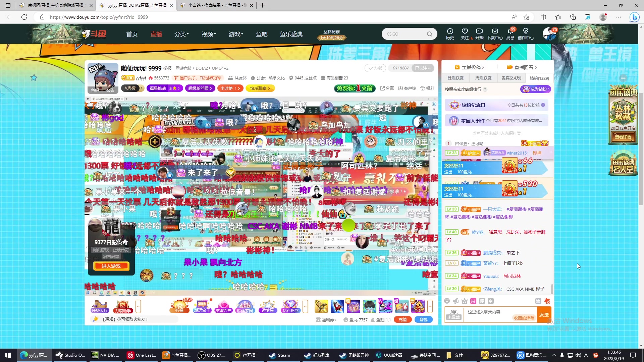Click the 成为钻粉 purple button

click(536, 89)
